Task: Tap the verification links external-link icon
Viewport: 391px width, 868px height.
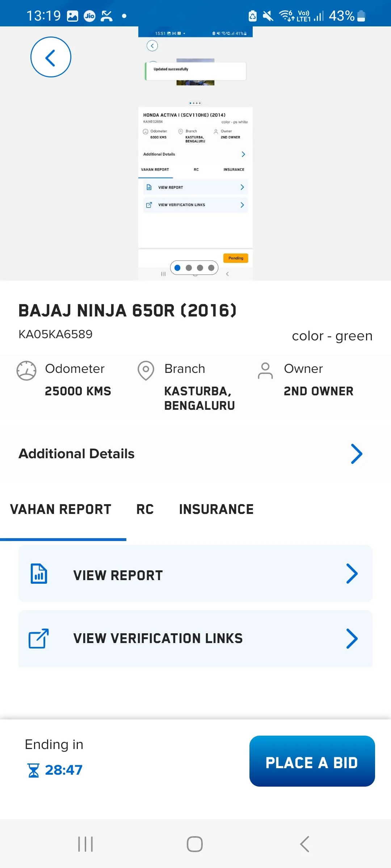Action: tap(39, 638)
